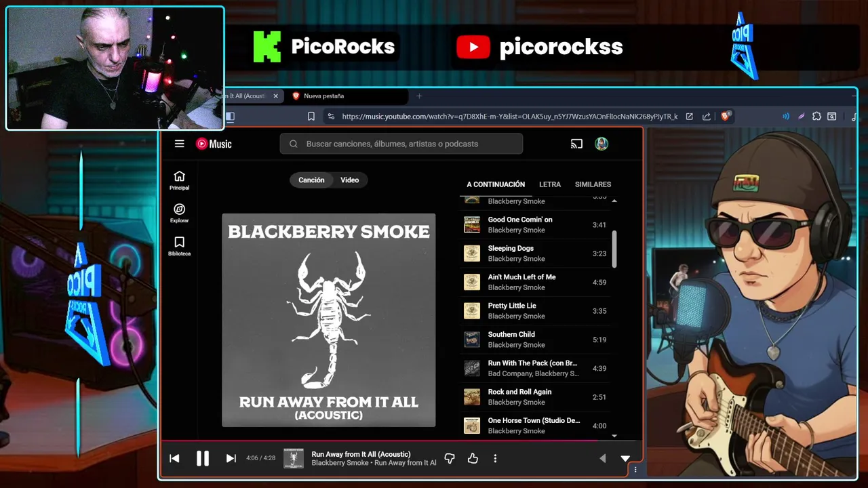This screenshot has width=868, height=488.
Task: Play Rock and Roll Again from queue
Action: (x=535, y=396)
